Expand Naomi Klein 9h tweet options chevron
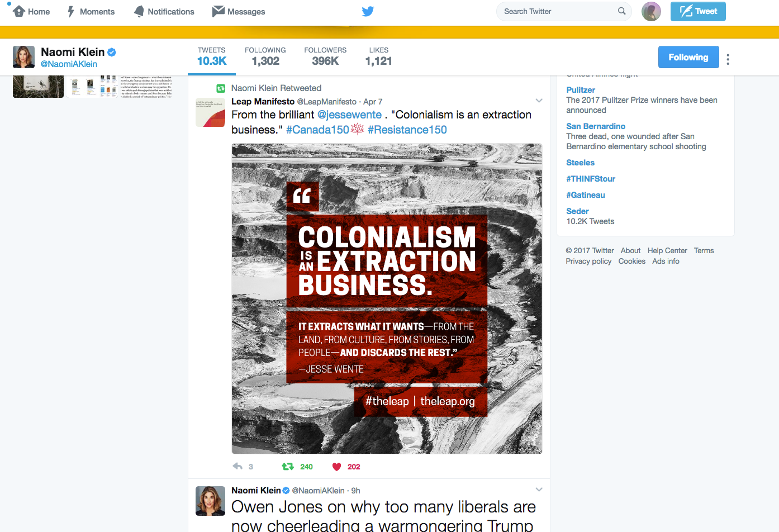Screen dimensions: 779x532 [x=539, y=490]
